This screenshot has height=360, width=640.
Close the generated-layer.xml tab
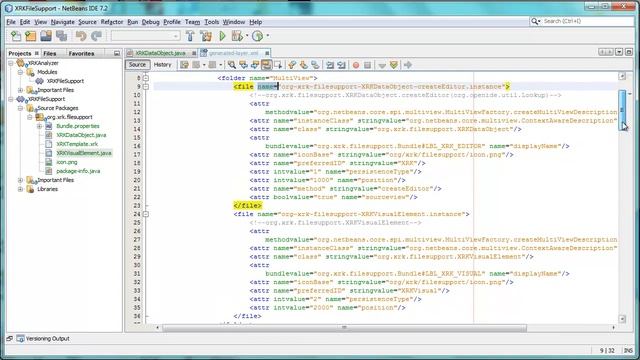tap(267, 53)
